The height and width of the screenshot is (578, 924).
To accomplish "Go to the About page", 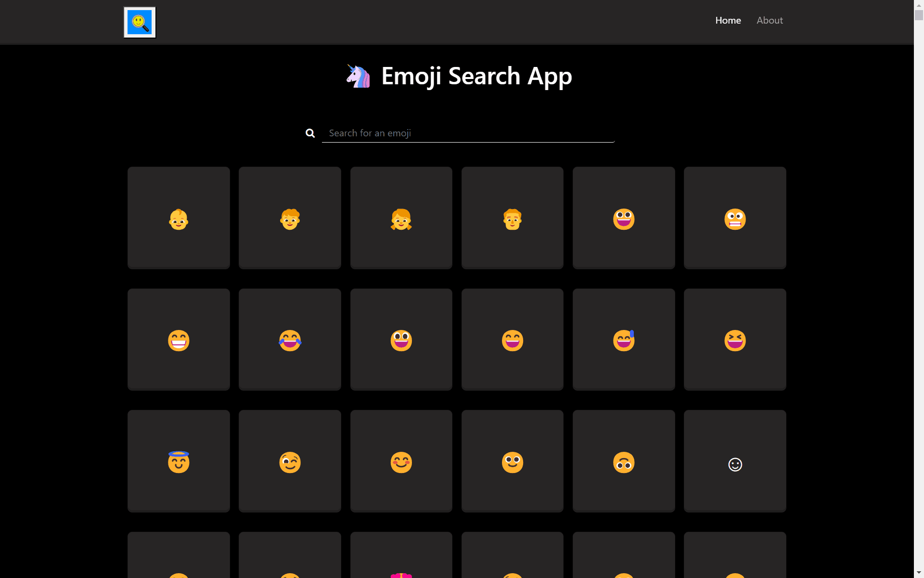I will [770, 20].
